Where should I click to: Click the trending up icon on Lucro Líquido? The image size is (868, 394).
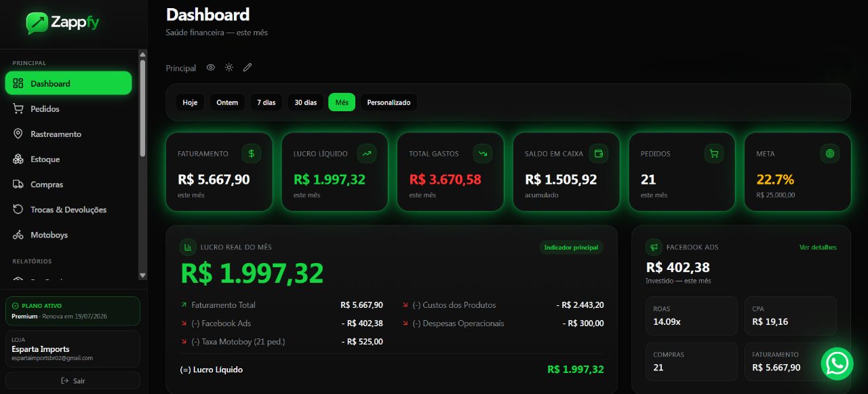pos(367,154)
